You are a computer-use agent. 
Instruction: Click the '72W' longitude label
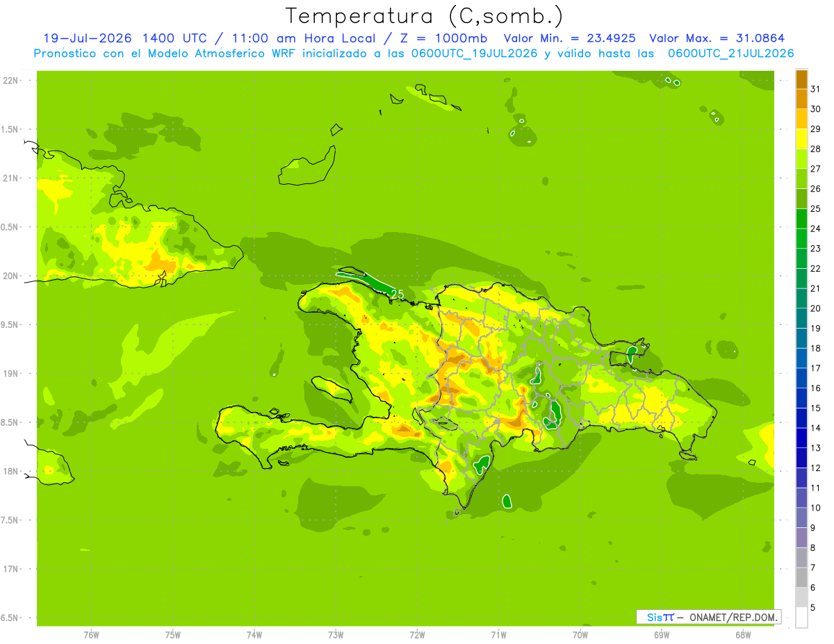click(417, 635)
